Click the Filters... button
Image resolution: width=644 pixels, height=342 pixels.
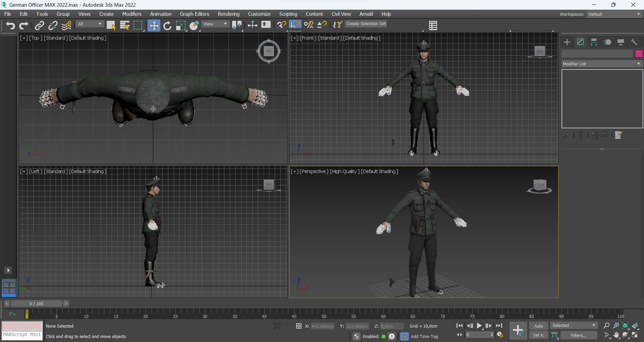(x=579, y=335)
